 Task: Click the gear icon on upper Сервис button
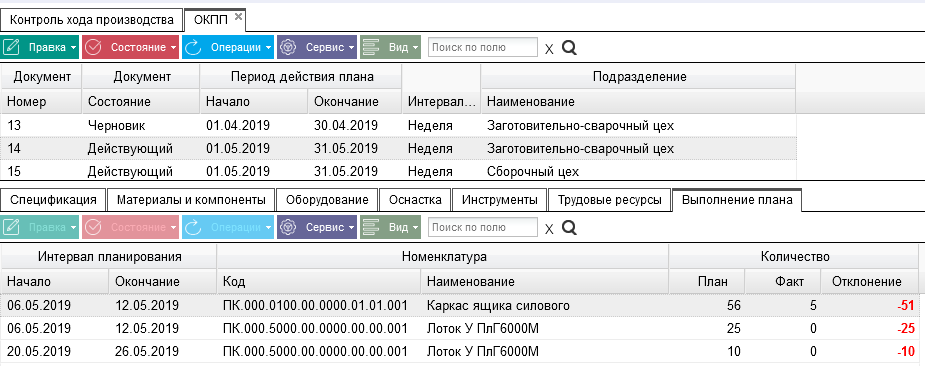(x=287, y=47)
